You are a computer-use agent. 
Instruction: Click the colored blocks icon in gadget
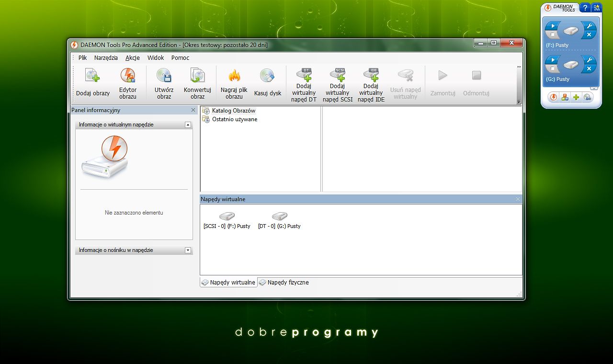565,97
